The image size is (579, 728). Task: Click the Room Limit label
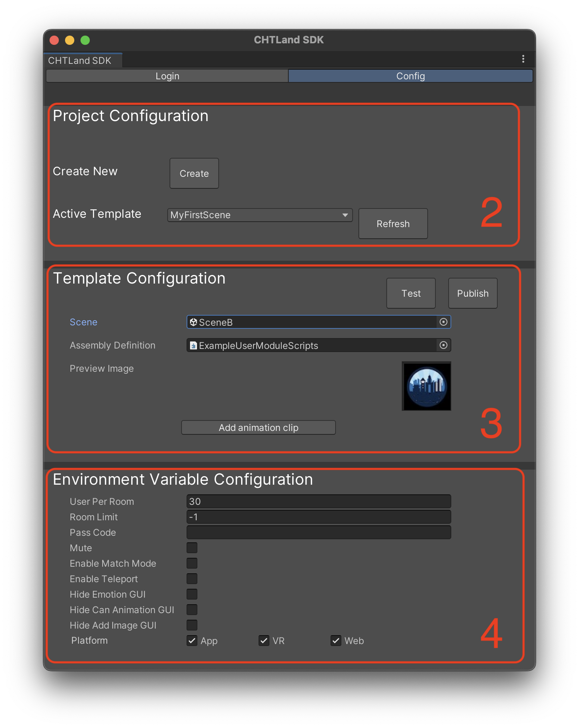[x=94, y=517]
